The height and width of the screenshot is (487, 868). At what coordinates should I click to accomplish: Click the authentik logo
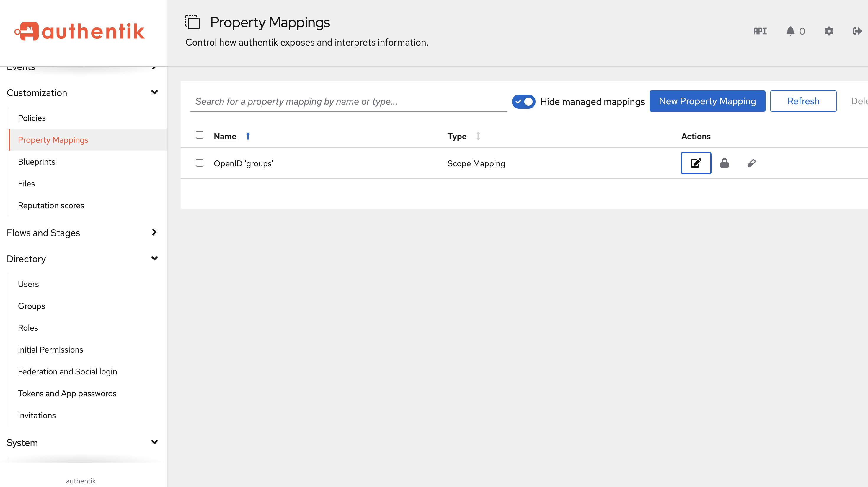coord(79,31)
